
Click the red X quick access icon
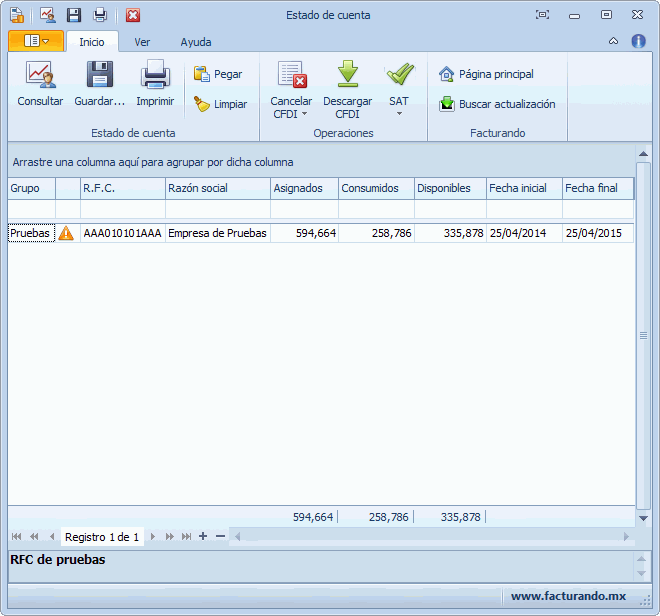point(133,15)
